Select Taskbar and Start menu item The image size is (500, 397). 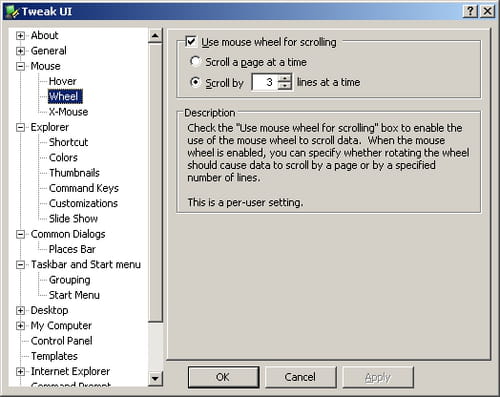(x=86, y=265)
